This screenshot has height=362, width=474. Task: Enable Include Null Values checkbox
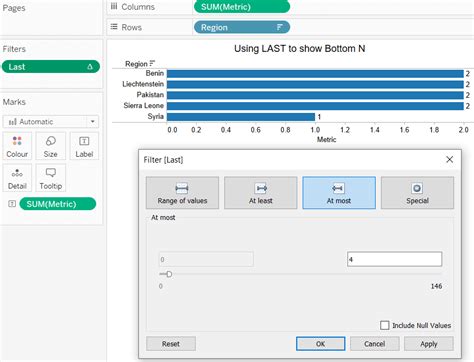(x=385, y=325)
